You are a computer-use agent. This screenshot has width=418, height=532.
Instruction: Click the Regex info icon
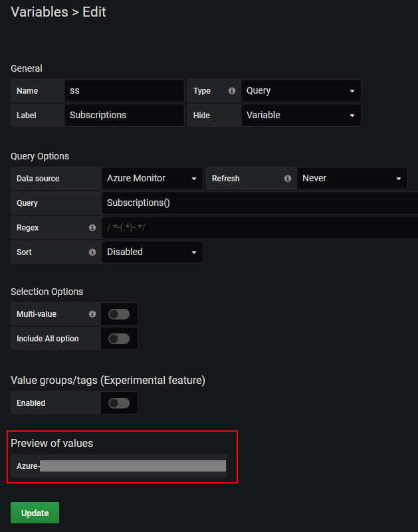92,228
